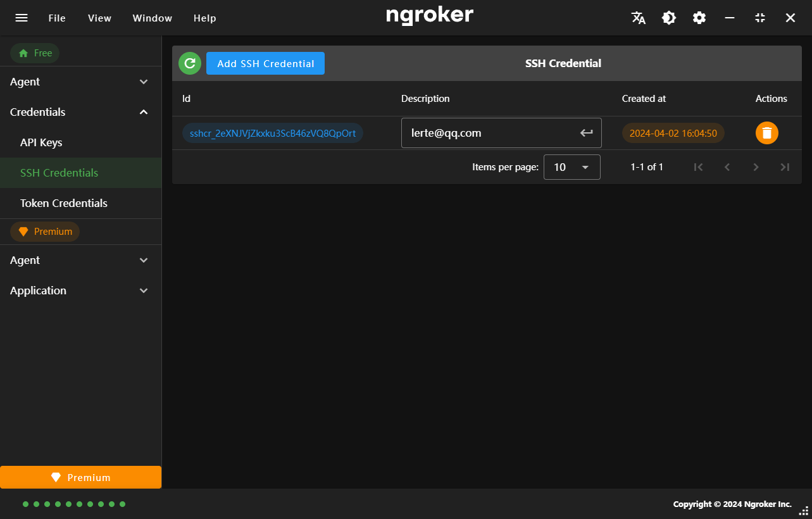
Task: Open the Window menu
Action: 153,18
